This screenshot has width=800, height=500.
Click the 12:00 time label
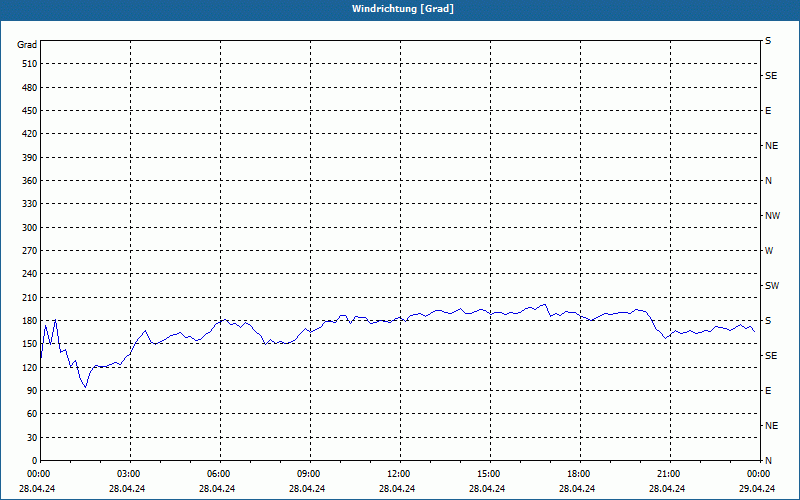pyautogui.click(x=398, y=474)
